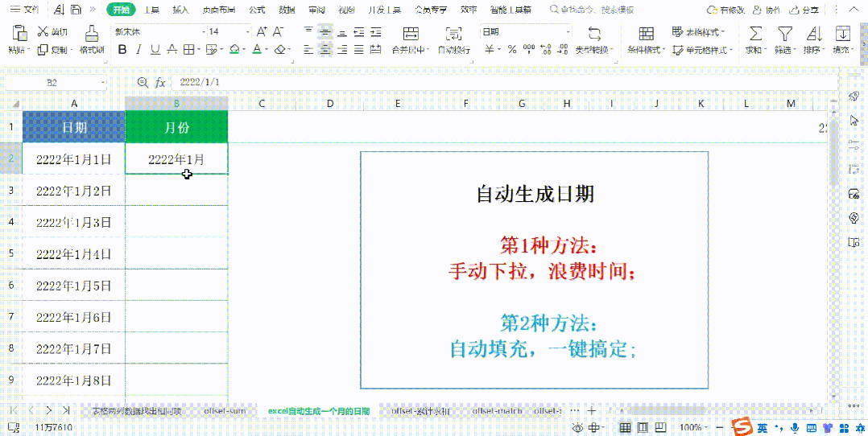Open the font size 14 dropdown

(x=247, y=32)
